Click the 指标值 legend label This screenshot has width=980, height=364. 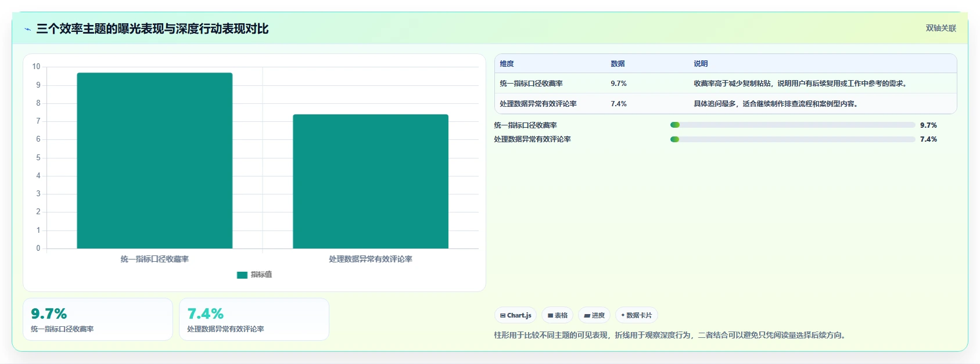[x=261, y=275]
